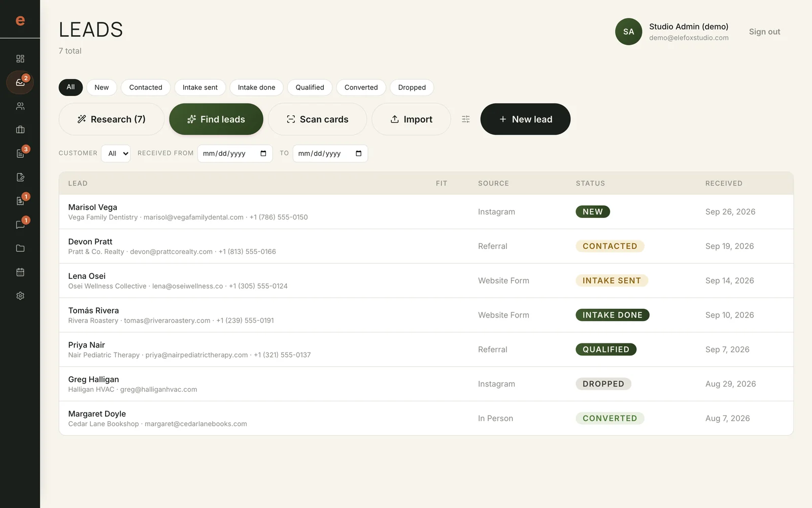This screenshot has width=812, height=508.
Task: Filter leads by Qualified status
Action: click(x=310, y=87)
